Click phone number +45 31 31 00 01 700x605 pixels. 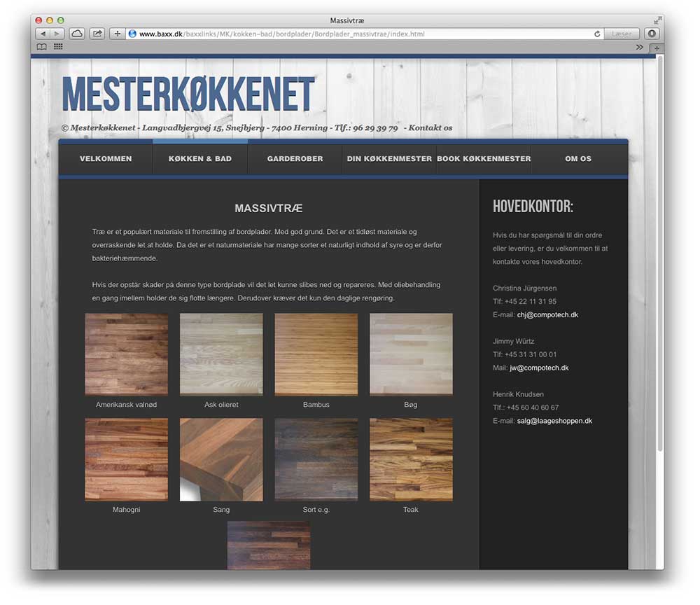click(x=531, y=354)
